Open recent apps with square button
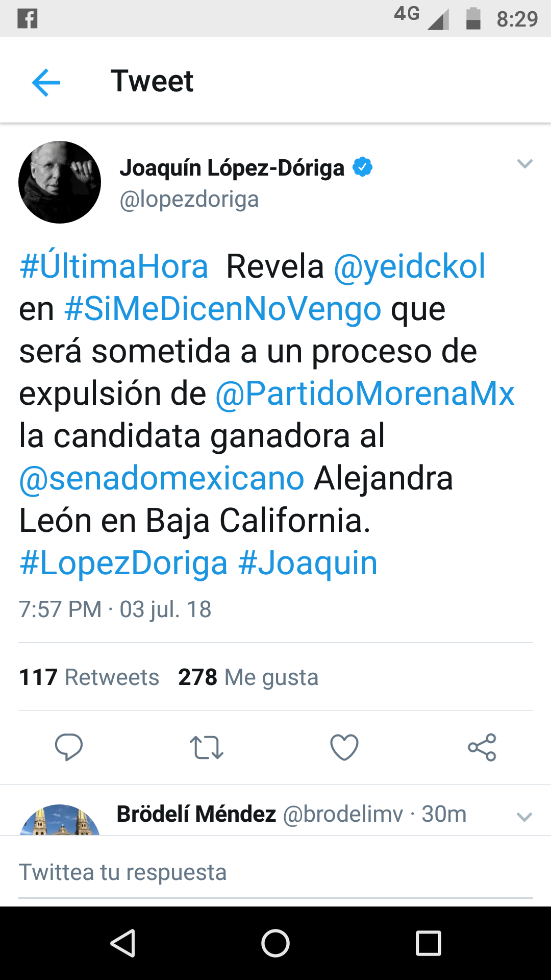This screenshot has height=980, width=551. 428,943
